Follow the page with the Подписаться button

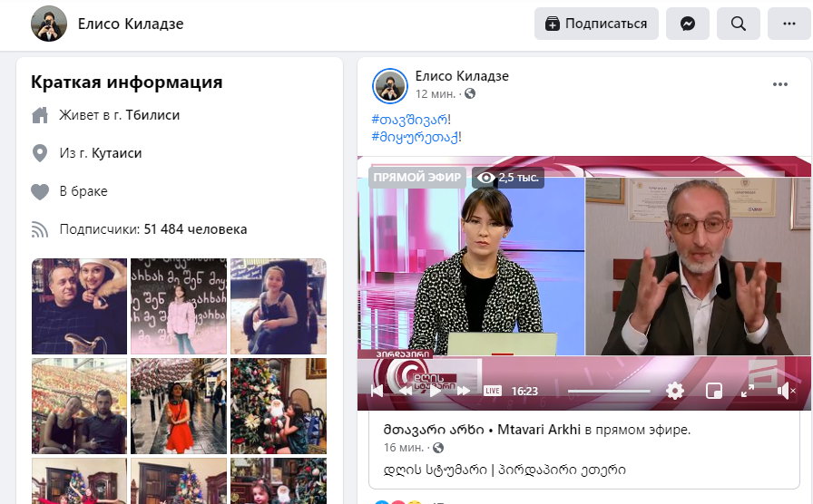tap(596, 24)
